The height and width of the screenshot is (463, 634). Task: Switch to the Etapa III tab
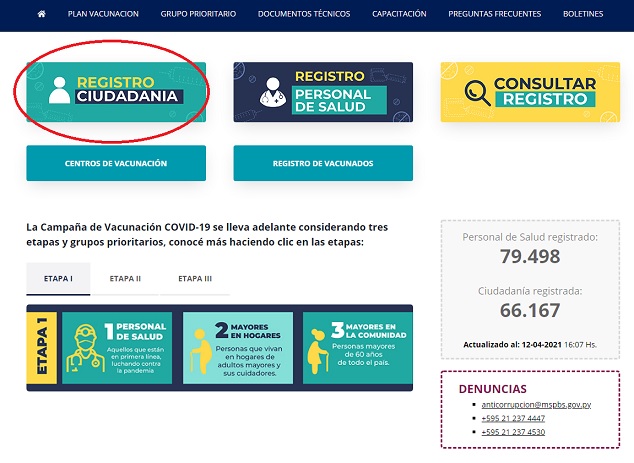[195, 279]
